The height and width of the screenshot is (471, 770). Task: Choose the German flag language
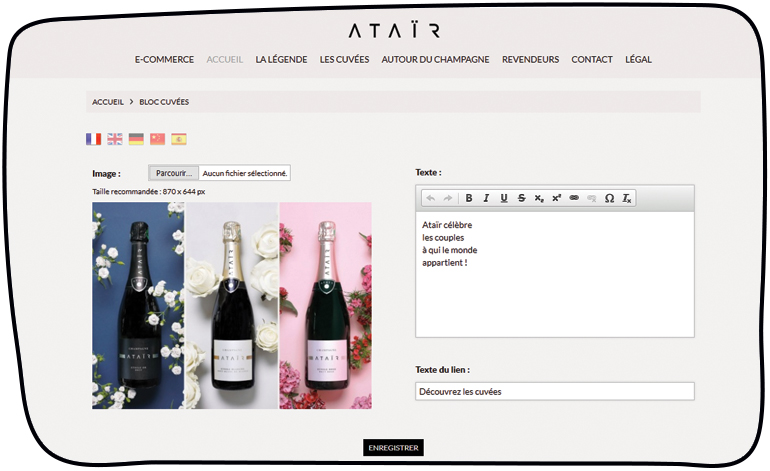pos(136,139)
